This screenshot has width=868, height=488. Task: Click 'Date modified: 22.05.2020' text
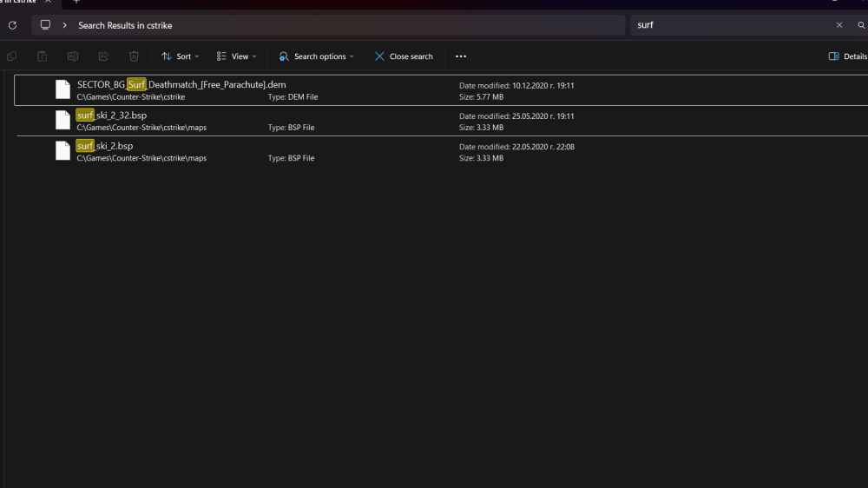click(x=516, y=147)
